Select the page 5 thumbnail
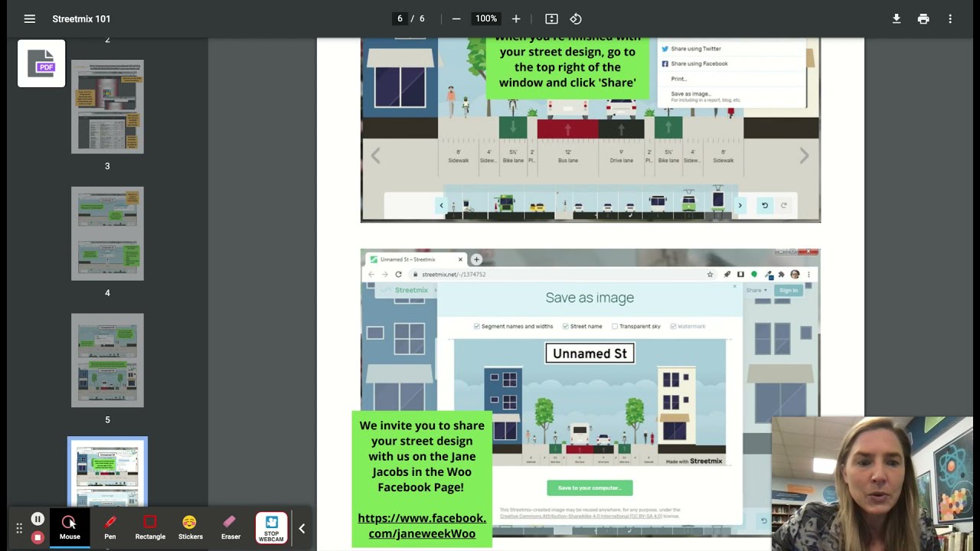The image size is (980, 551). click(x=107, y=360)
